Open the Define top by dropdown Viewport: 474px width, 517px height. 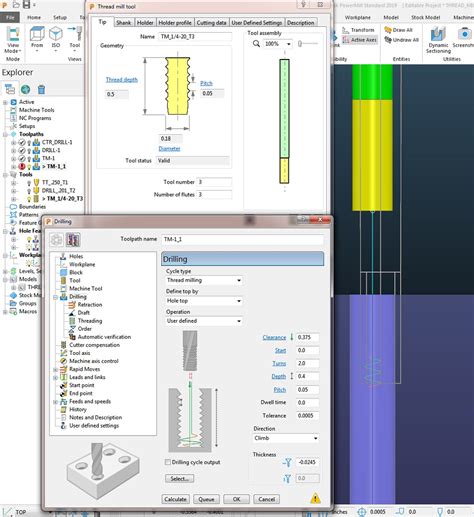click(x=204, y=301)
